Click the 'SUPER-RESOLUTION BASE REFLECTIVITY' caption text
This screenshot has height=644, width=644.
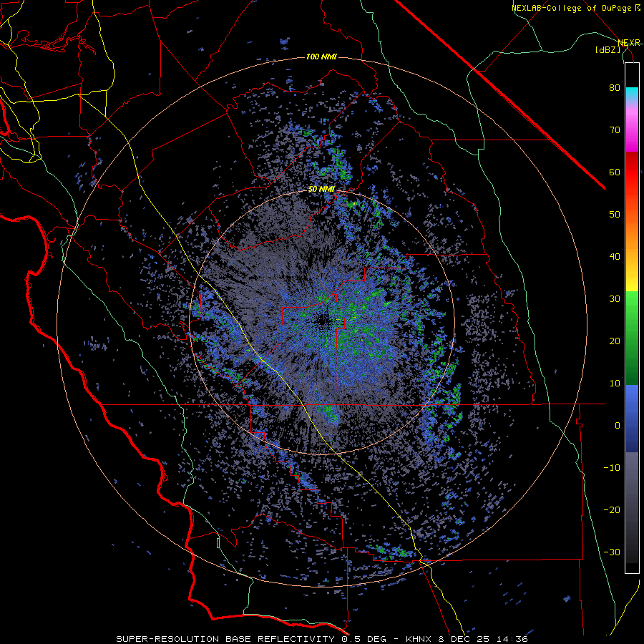225,639
